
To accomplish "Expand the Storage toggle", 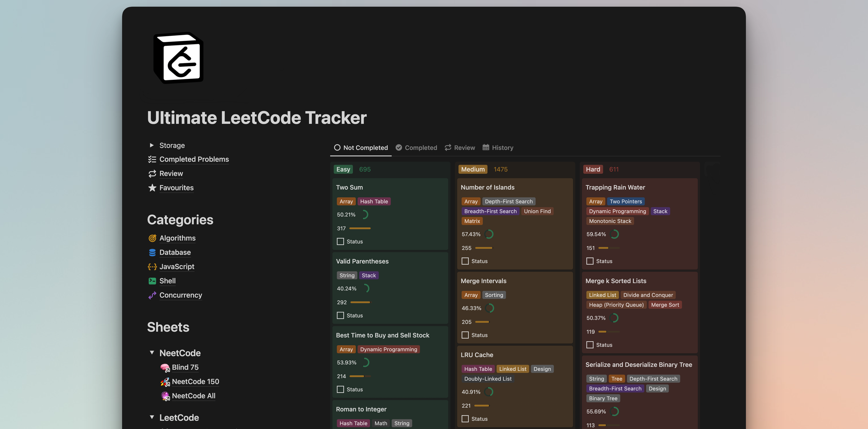I will pos(152,145).
